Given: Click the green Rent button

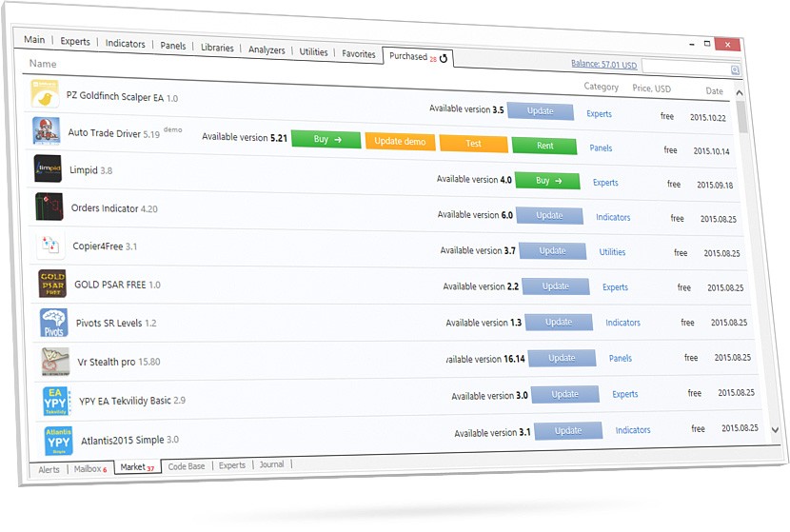Looking at the screenshot, I should (545, 146).
